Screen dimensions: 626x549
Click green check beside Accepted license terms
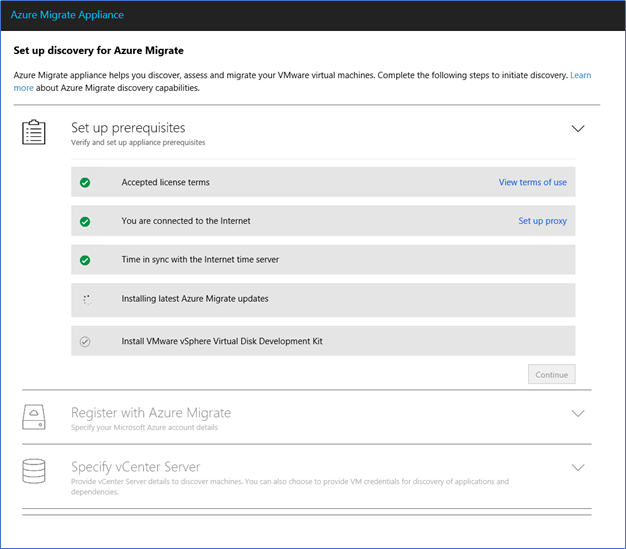pos(85,182)
